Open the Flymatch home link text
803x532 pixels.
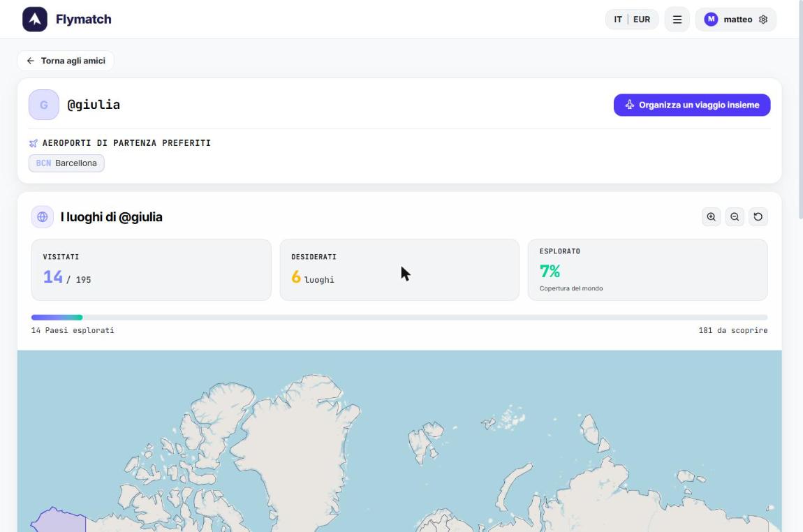[84, 20]
